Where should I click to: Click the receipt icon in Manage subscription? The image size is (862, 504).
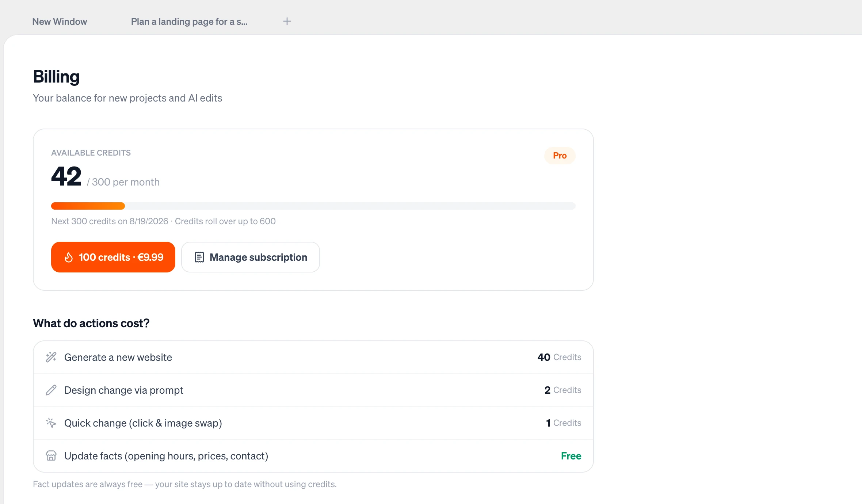199,257
